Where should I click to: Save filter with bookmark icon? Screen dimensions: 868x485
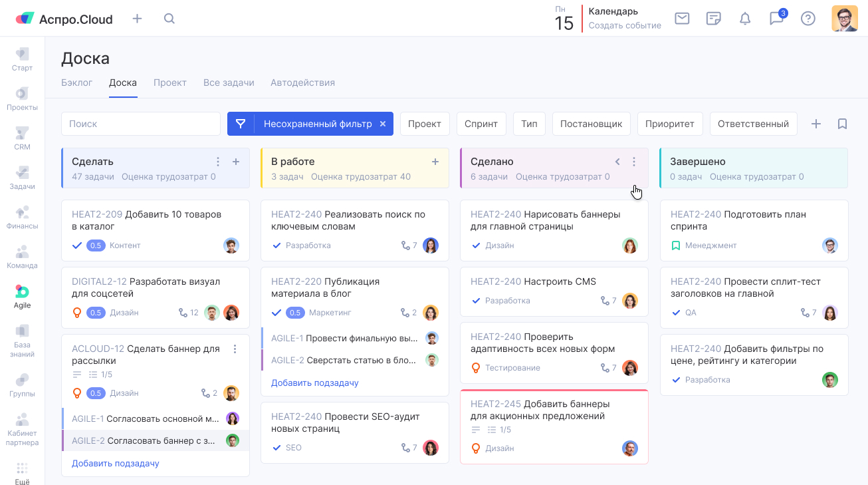click(842, 124)
